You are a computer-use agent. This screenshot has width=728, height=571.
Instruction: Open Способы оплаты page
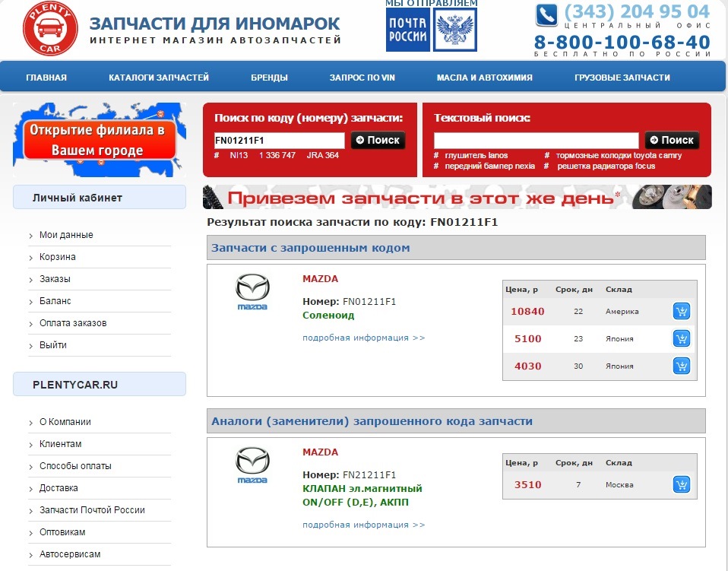[75, 466]
